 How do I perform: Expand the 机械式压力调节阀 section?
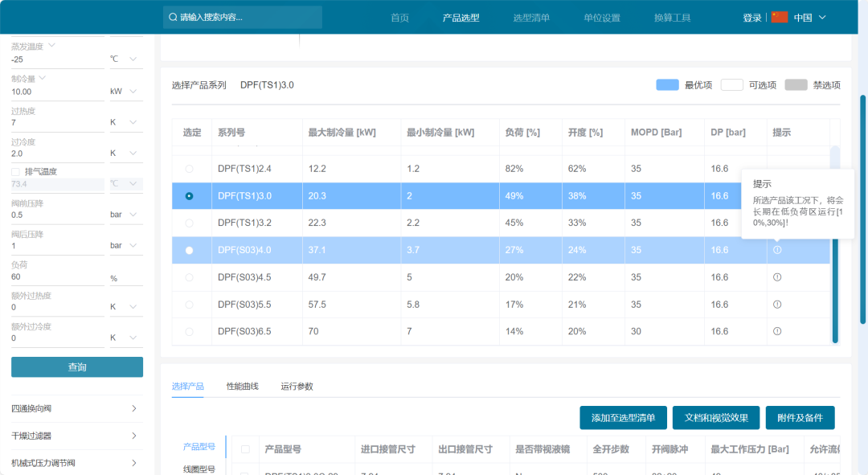pos(77,463)
